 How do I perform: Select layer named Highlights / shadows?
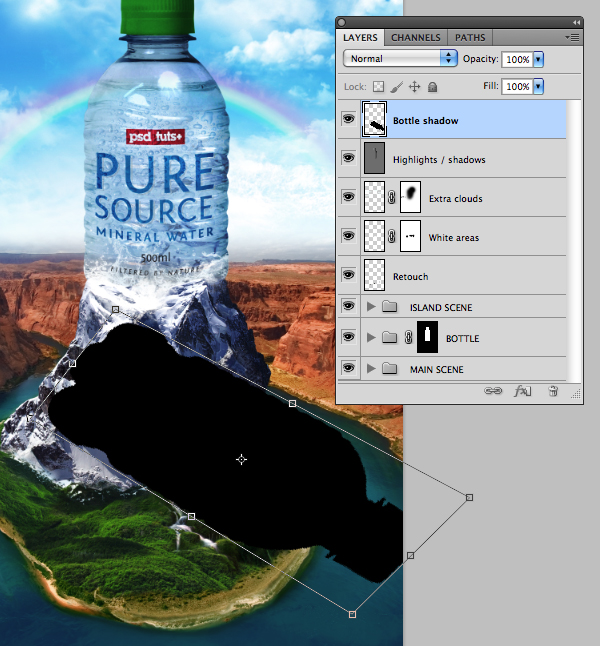tap(439, 160)
